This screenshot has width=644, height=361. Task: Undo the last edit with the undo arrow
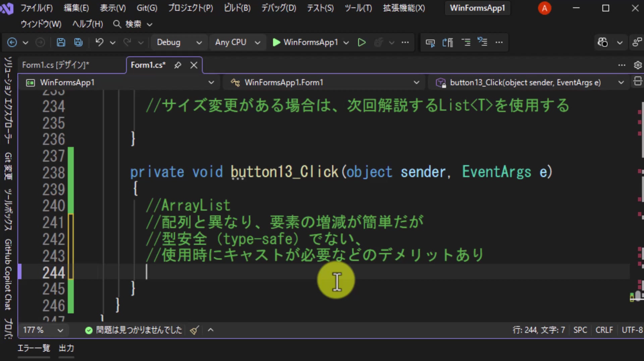(x=99, y=42)
